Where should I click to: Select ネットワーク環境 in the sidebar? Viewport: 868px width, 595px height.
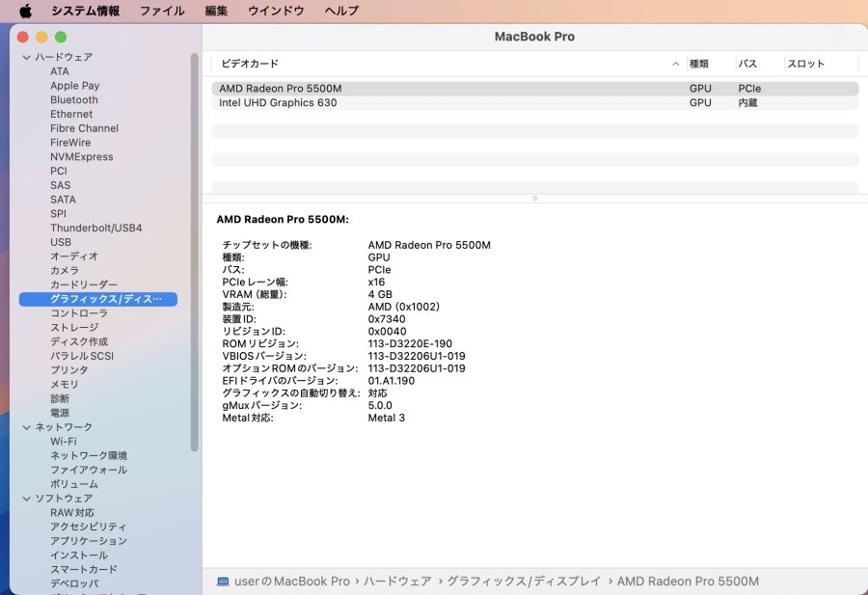point(89,455)
